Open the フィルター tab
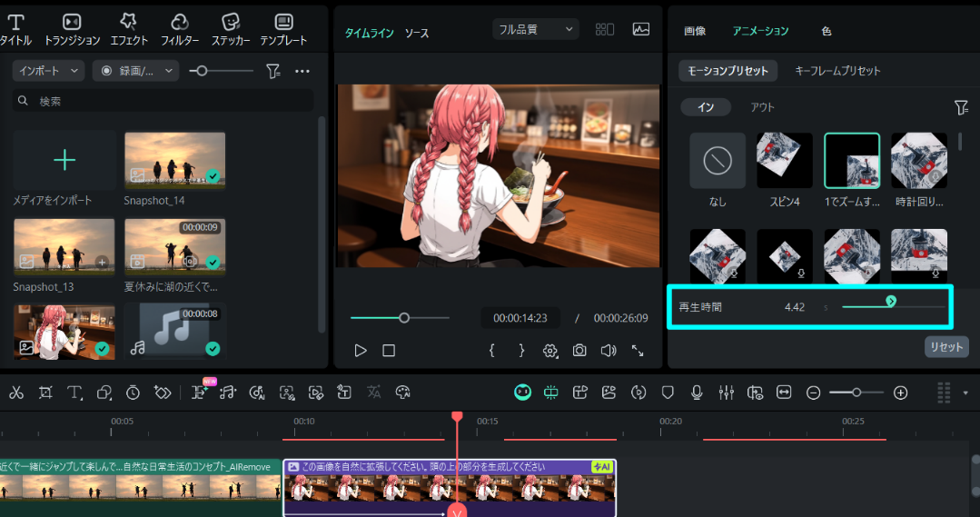Image resolution: width=980 pixels, height=517 pixels. (180, 30)
